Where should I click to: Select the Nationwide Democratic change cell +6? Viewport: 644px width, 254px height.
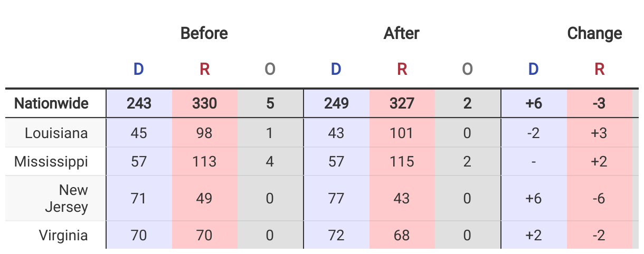pyautogui.click(x=534, y=103)
